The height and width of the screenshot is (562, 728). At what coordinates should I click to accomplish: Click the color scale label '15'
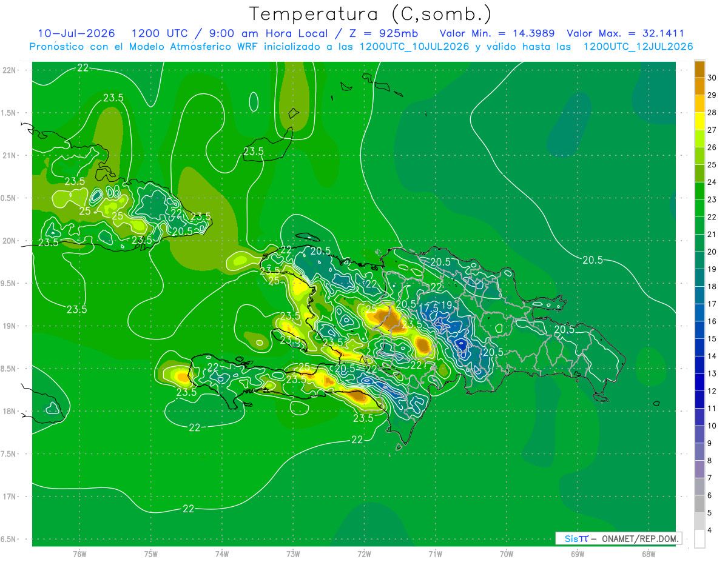point(713,338)
